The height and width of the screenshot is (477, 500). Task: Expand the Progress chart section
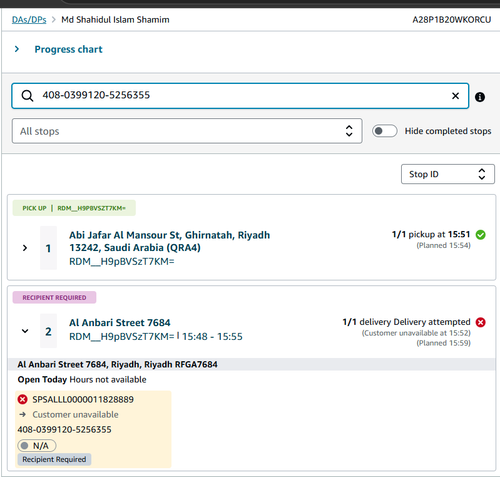coord(17,49)
